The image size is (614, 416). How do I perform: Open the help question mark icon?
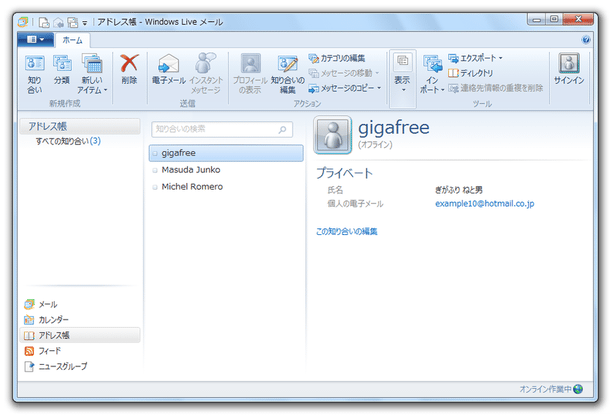point(586,40)
